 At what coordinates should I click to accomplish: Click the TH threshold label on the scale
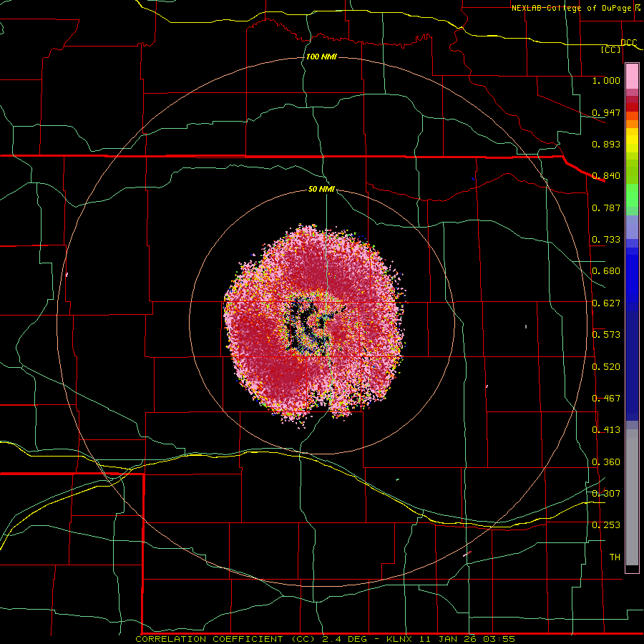tap(615, 557)
